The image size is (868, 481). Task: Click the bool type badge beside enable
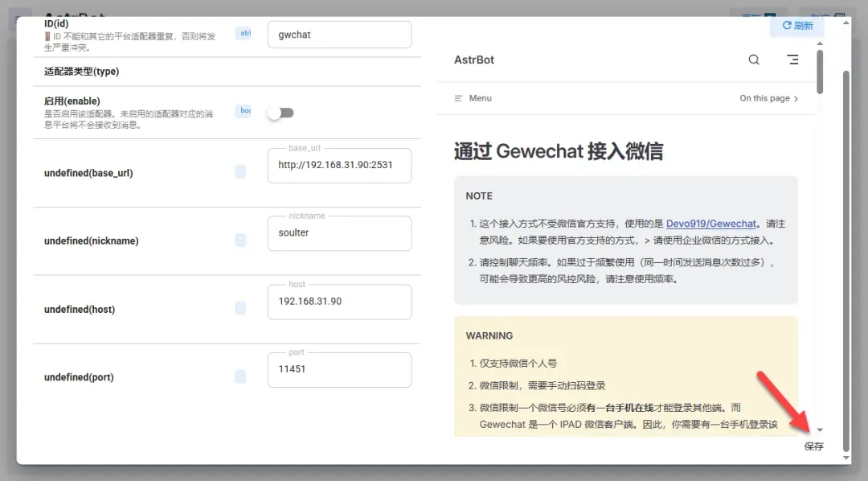244,111
